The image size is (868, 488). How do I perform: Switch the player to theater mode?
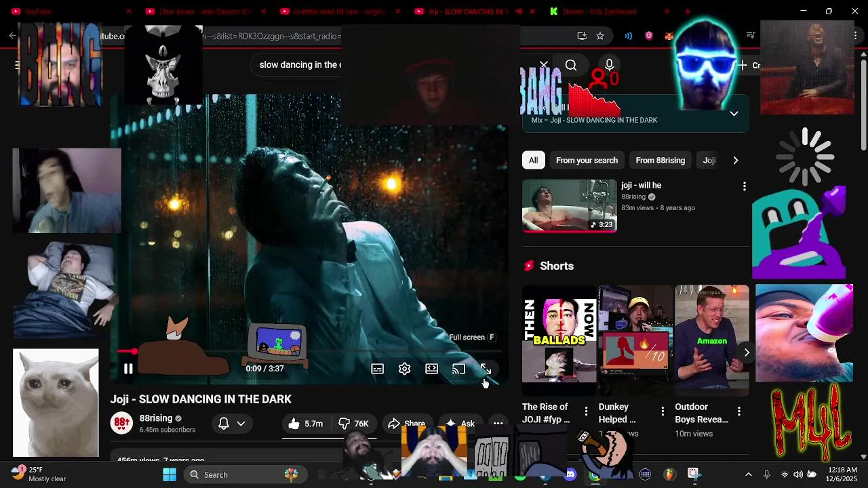(432, 369)
